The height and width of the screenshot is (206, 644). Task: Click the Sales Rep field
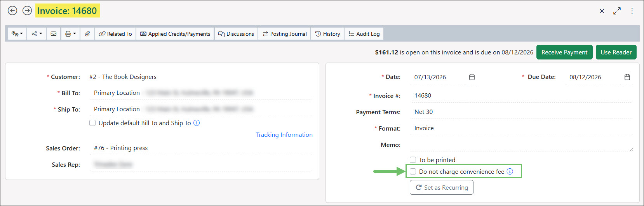pyautogui.click(x=200, y=164)
